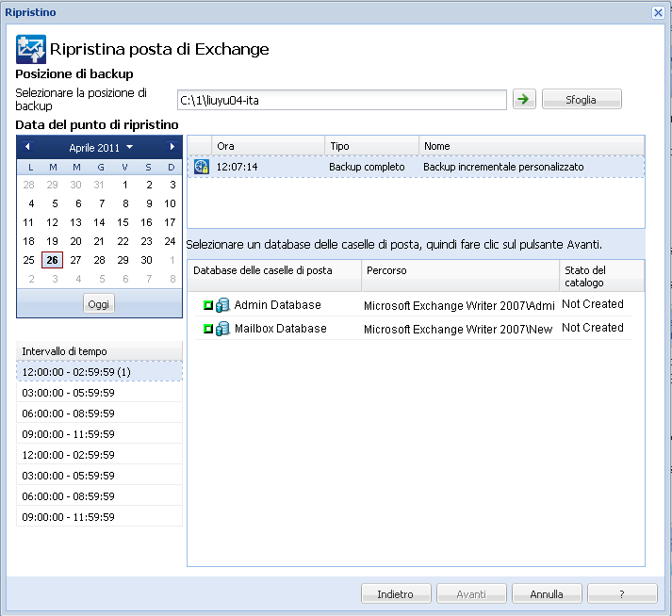The width and height of the screenshot is (672, 616).
Task: Jump to today with Oggi button
Action: click(x=99, y=303)
